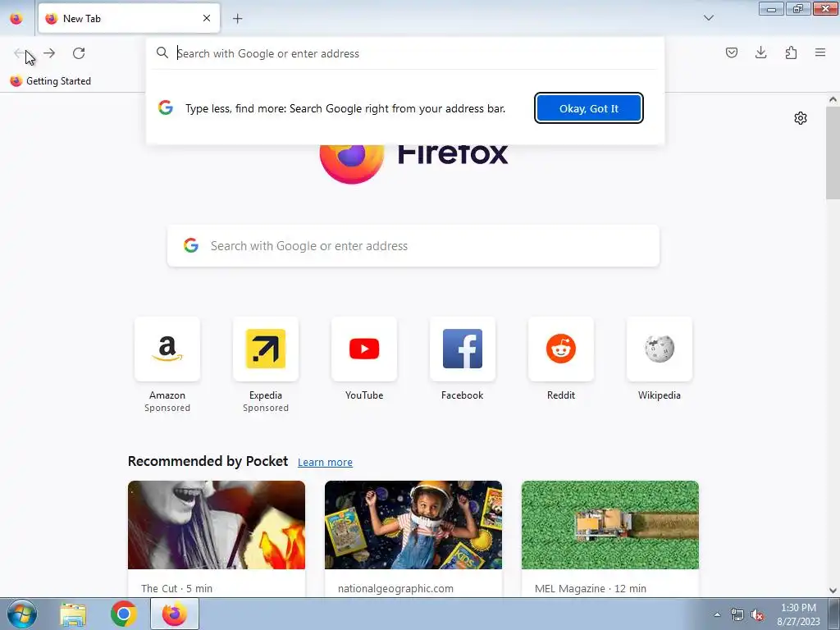Open The Cut article thumbnail
Viewport: 840px width, 630px height.
[x=217, y=525]
